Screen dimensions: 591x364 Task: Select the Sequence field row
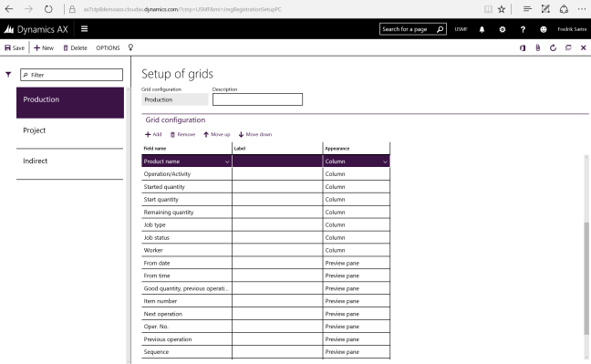[265, 351]
